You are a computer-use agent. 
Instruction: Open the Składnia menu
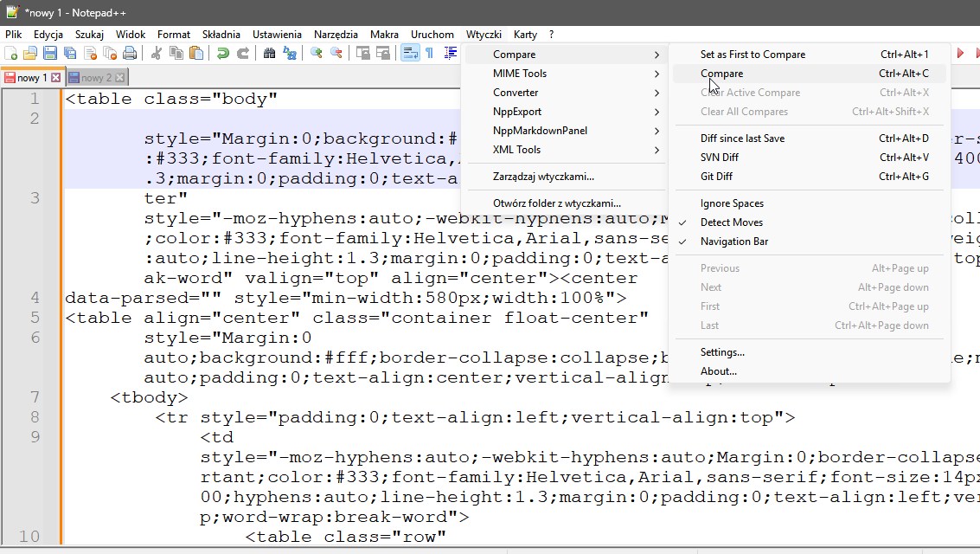tap(221, 35)
